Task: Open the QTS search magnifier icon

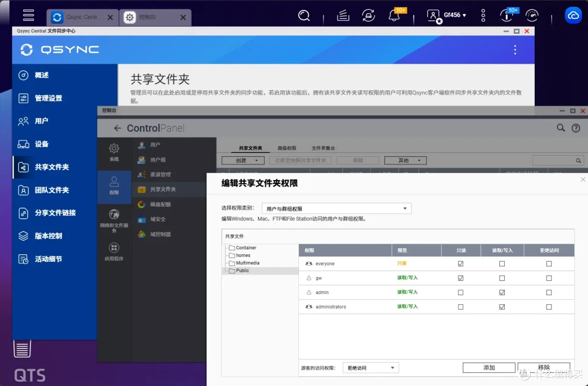Action: 304,15
